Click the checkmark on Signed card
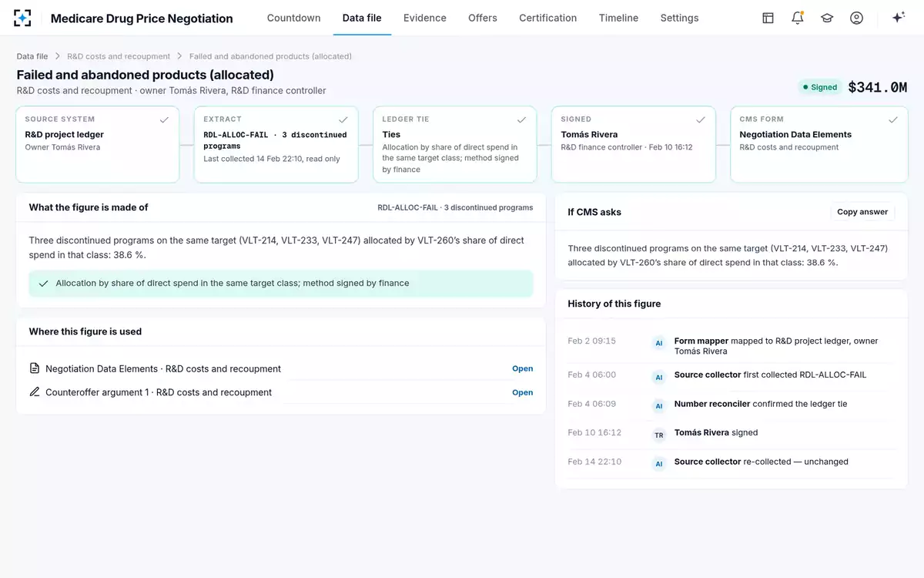 tap(700, 119)
